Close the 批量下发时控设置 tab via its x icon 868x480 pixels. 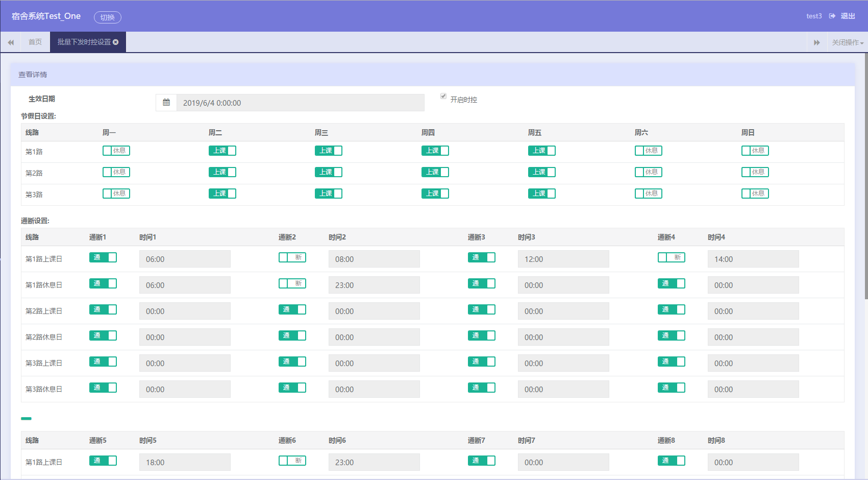[116, 42]
